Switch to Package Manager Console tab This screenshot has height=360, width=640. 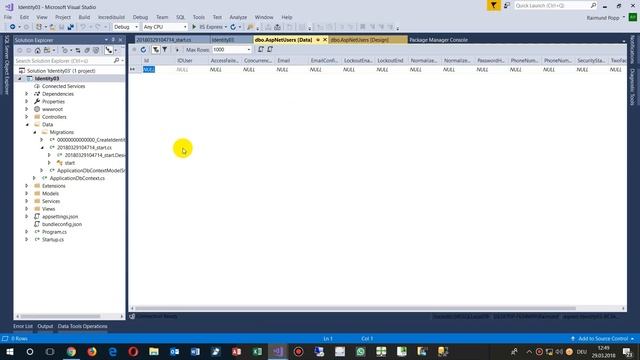tap(438, 40)
